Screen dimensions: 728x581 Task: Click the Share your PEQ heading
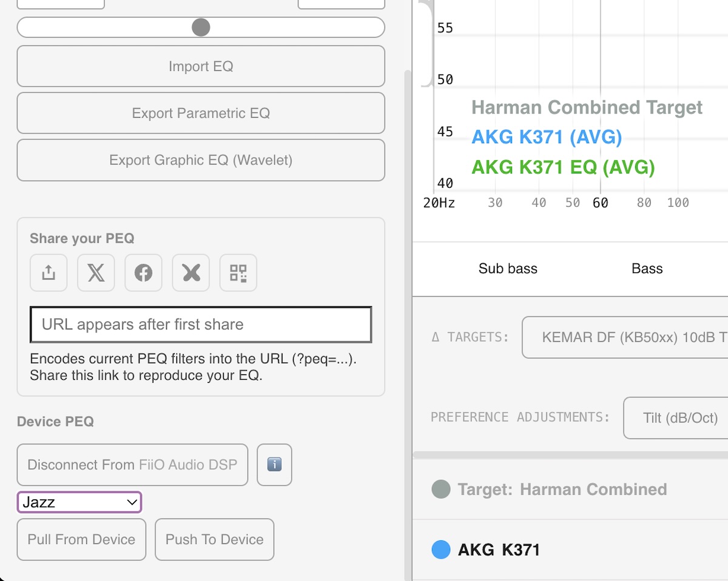[82, 238]
